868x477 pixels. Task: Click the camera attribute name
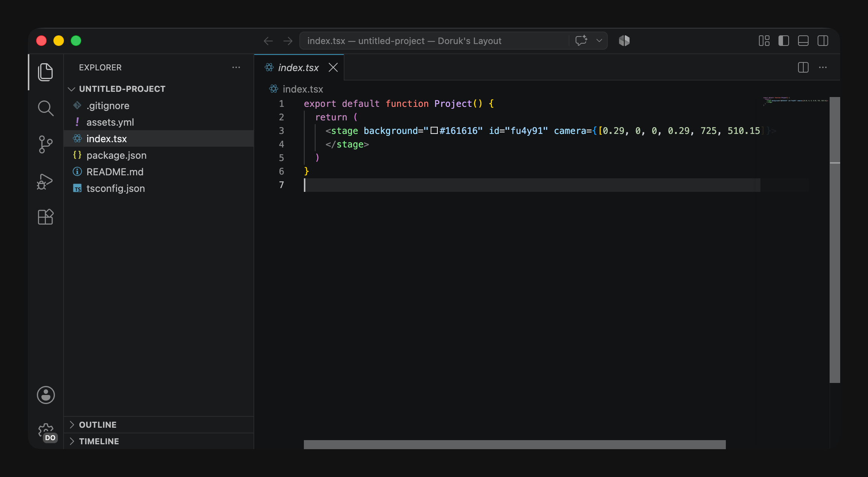point(570,131)
